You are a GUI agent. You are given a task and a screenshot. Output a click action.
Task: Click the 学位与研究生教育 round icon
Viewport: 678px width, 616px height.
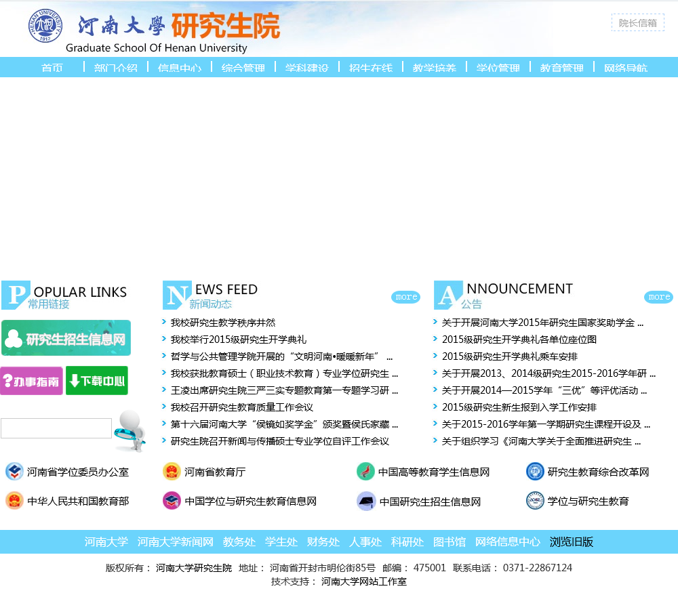tap(535, 501)
